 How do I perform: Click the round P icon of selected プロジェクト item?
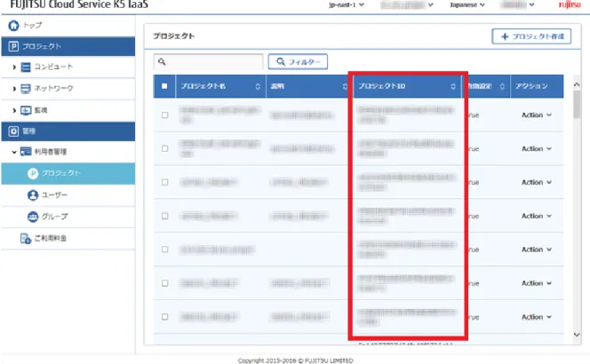33,173
